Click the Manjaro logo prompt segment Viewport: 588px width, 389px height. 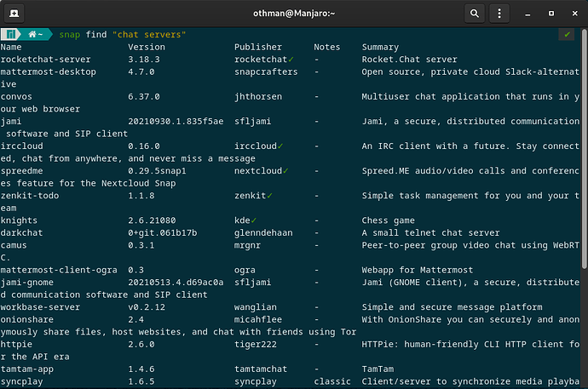[x=11, y=34]
